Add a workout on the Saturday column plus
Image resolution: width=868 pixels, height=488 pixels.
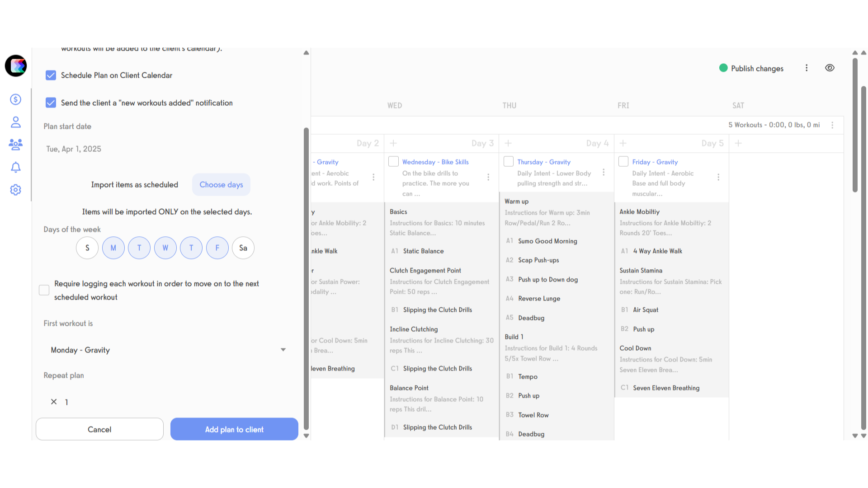tap(738, 143)
